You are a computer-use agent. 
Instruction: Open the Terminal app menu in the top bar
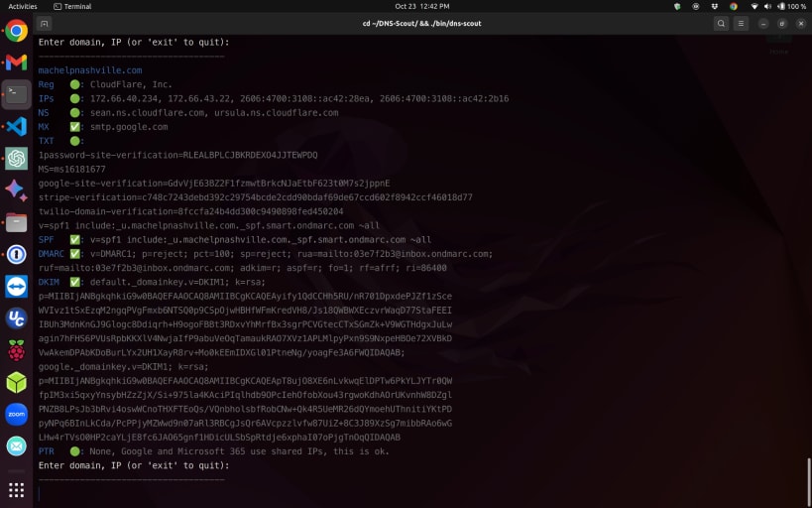pyautogui.click(x=72, y=6)
